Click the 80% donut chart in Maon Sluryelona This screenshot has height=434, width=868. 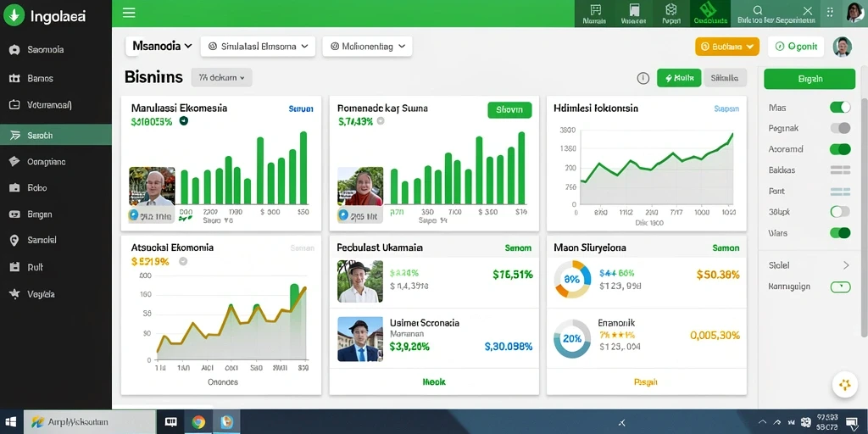point(572,279)
